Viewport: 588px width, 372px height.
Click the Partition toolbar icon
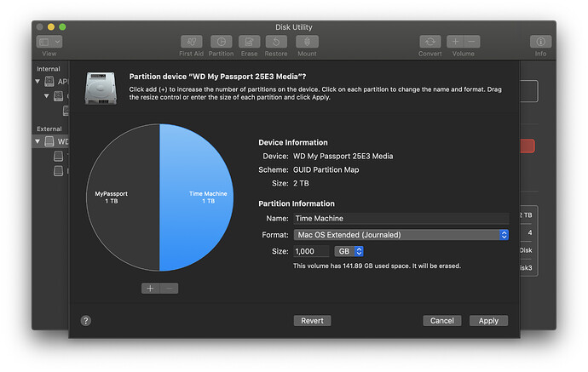point(221,42)
